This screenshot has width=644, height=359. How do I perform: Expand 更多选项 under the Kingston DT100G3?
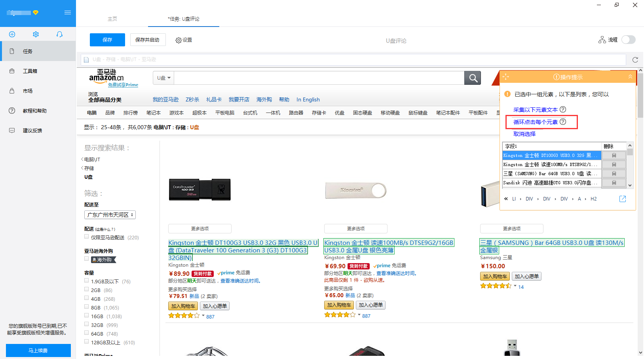pos(200,229)
